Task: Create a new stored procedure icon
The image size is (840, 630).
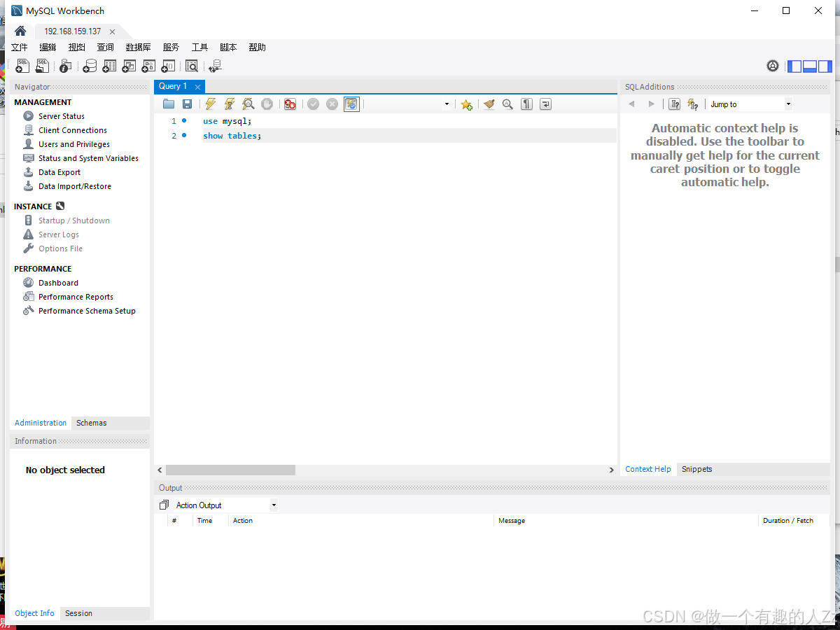Action: 148,66
